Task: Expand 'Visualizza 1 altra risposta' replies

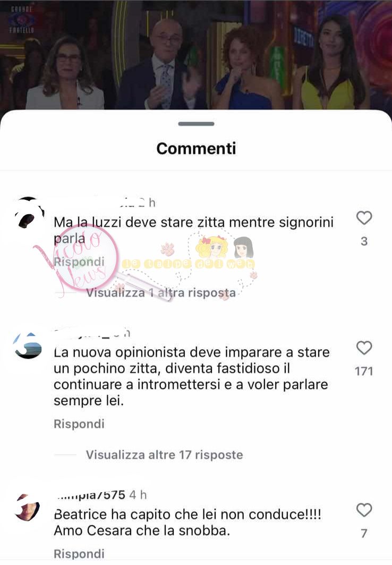Action: pyautogui.click(x=160, y=292)
